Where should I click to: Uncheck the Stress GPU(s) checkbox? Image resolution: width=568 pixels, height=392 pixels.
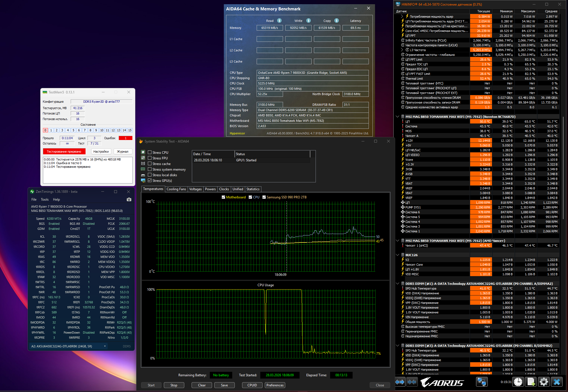click(x=150, y=180)
